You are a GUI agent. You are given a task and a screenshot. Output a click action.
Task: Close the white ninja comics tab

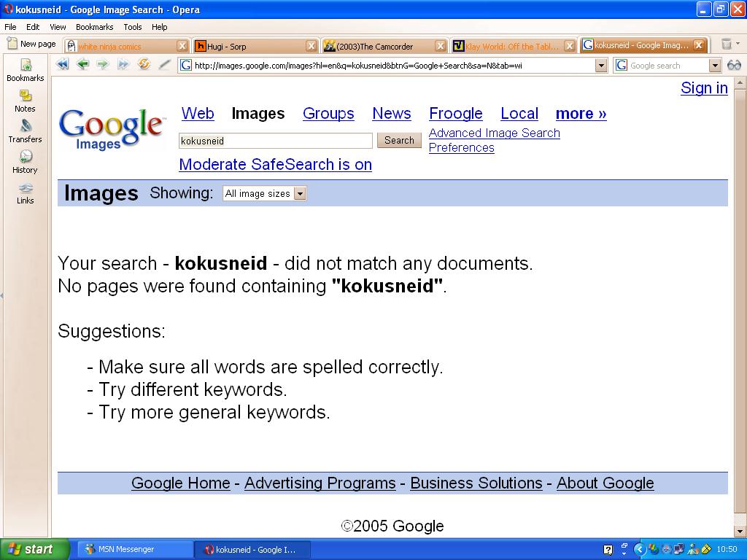point(182,46)
